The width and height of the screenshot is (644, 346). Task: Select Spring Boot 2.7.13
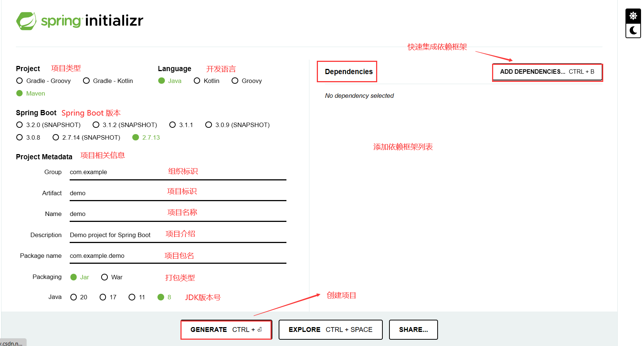coord(146,137)
